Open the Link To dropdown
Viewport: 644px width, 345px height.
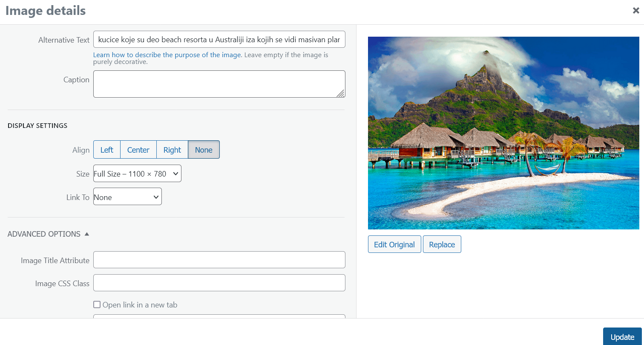127,197
